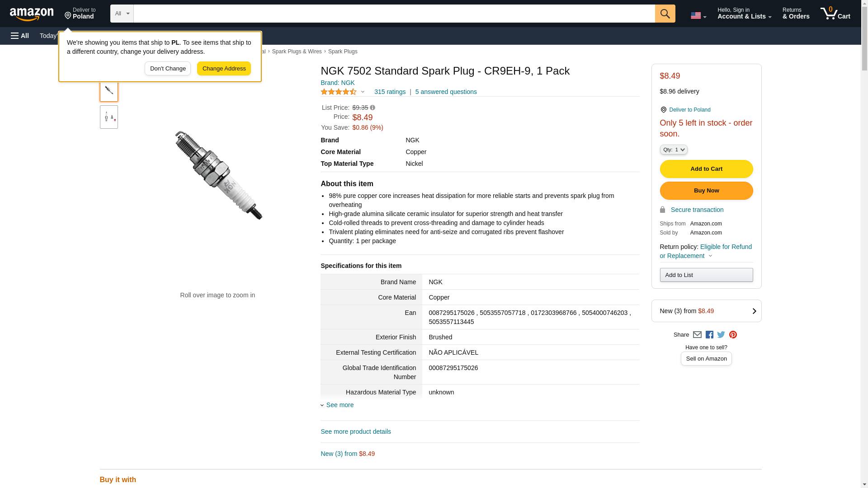Open the Amazon home logo
868x488 pixels.
click(x=32, y=14)
